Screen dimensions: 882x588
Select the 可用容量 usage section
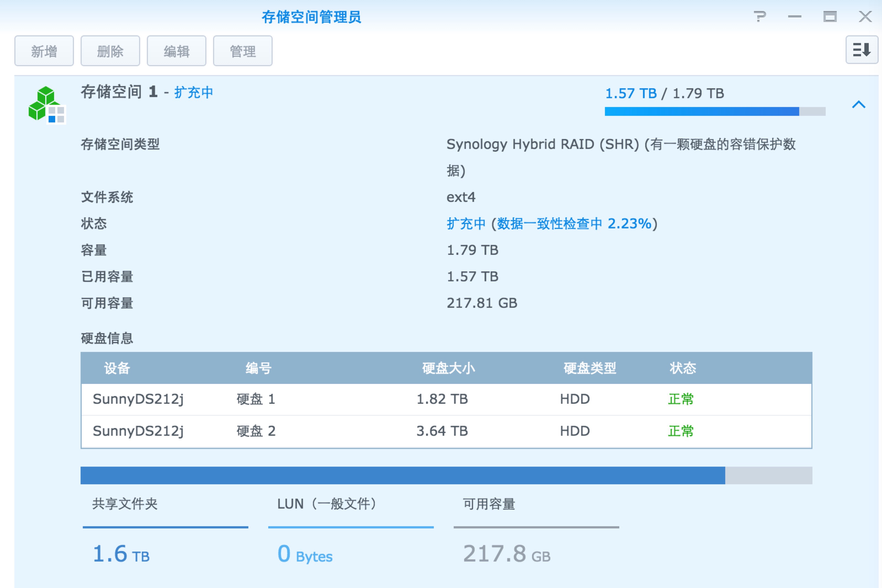pyautogui.click(x=536, y=530)
